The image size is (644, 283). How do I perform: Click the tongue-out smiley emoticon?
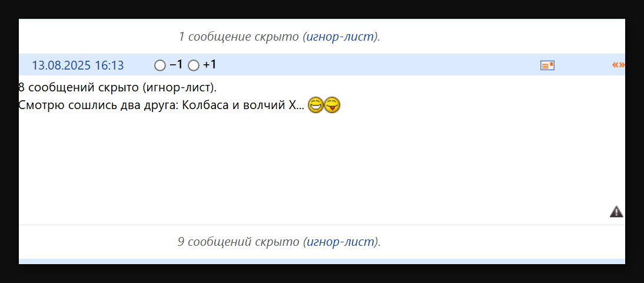(333, 106)
